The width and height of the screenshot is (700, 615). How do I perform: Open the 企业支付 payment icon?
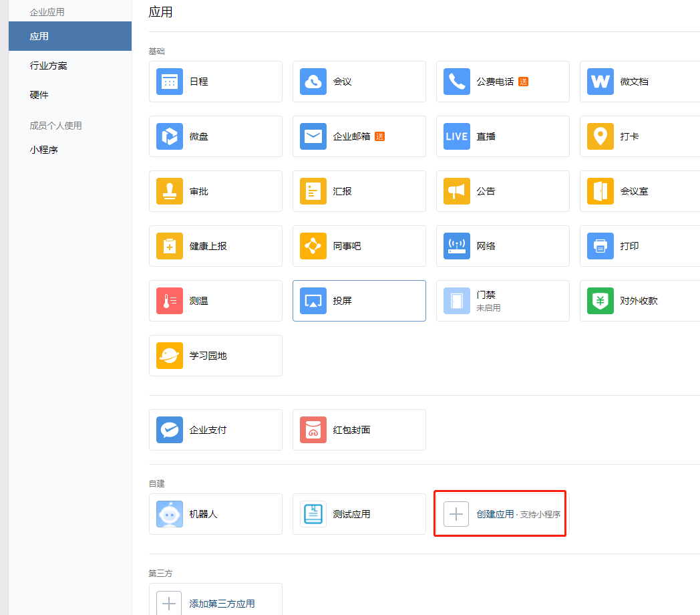(x=170, y=430)
